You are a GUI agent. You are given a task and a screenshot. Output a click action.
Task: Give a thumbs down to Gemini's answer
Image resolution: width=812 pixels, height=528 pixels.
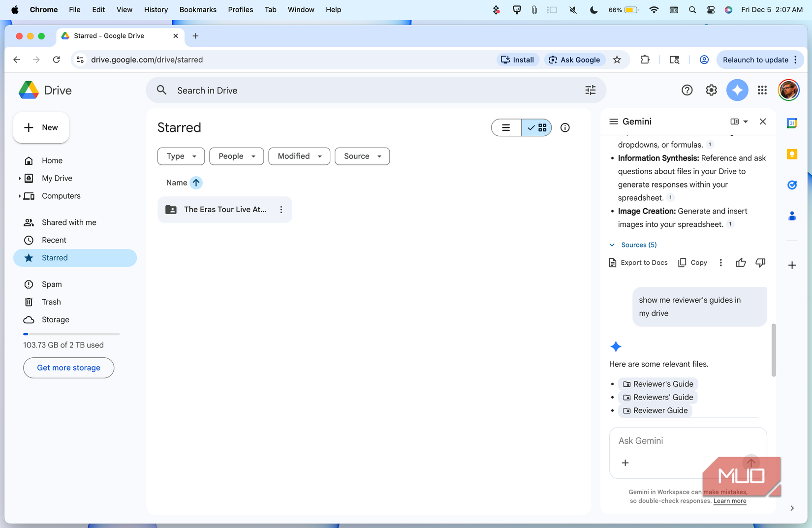pyautogui.click(x=760, y=262)
